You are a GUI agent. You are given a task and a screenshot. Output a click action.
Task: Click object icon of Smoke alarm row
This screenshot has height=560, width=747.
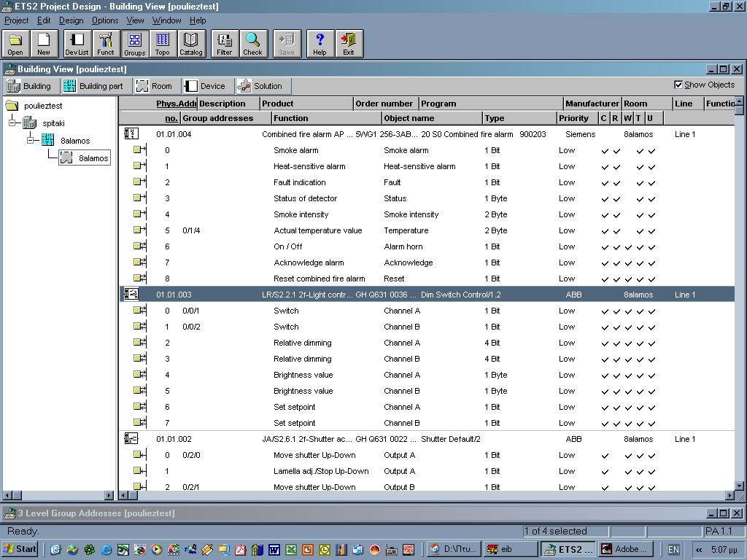(140, 150)
